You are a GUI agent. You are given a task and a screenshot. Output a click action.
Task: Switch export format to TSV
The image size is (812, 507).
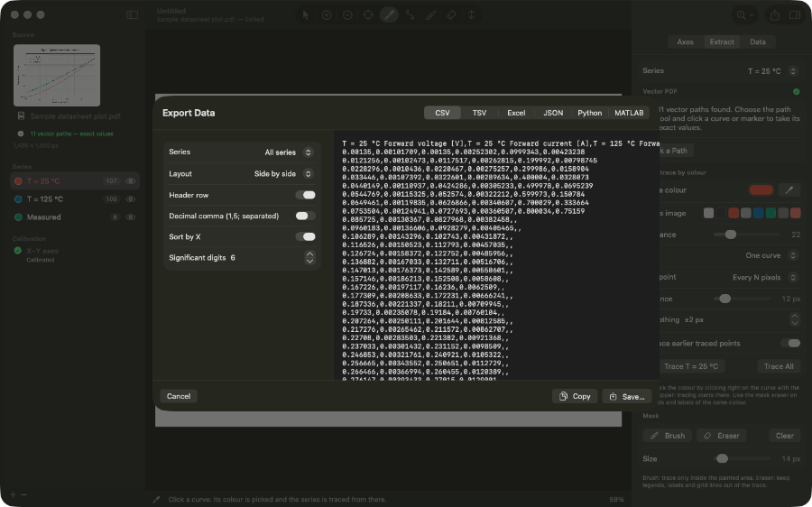480,113
